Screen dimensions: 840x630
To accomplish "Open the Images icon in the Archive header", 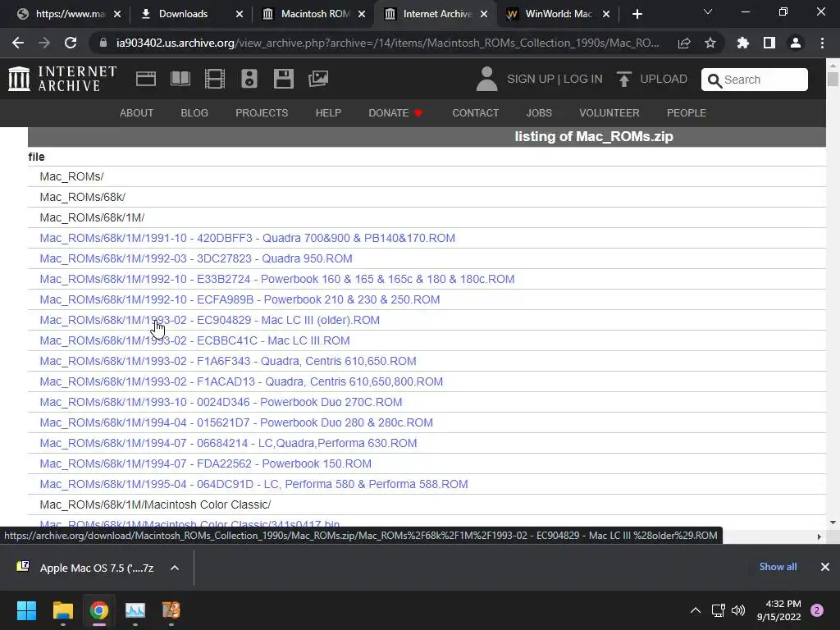I will (318, 79).
